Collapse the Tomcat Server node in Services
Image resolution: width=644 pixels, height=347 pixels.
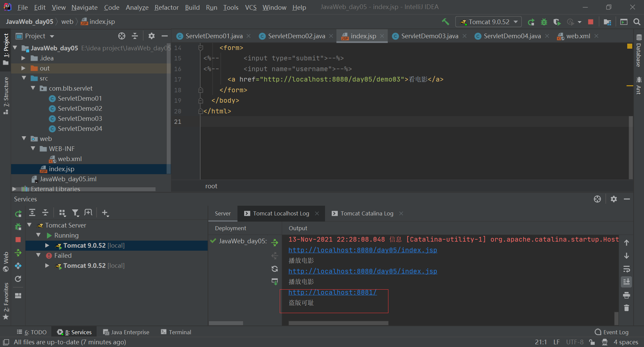pos(30,225)
